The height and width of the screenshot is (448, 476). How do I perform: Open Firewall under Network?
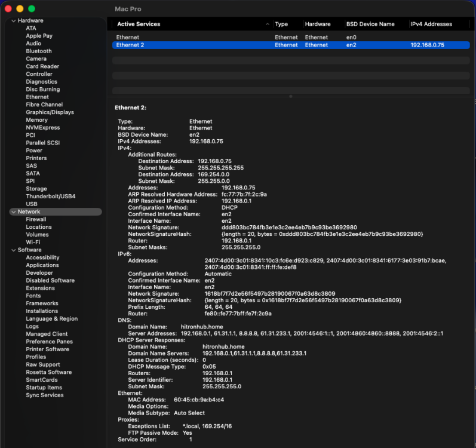[36, 219]
